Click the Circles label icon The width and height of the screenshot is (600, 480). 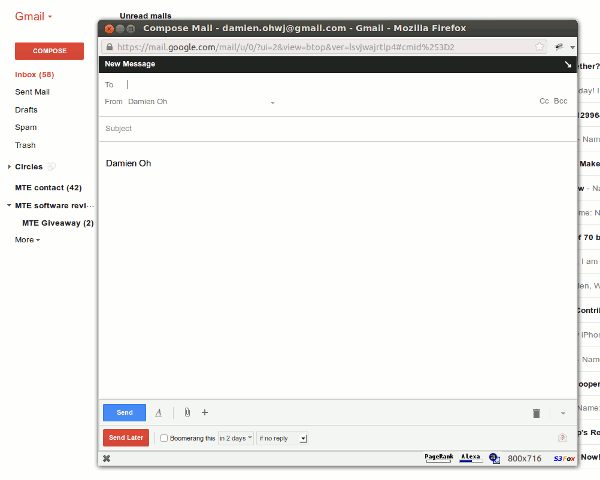click(x=51, y=166)
